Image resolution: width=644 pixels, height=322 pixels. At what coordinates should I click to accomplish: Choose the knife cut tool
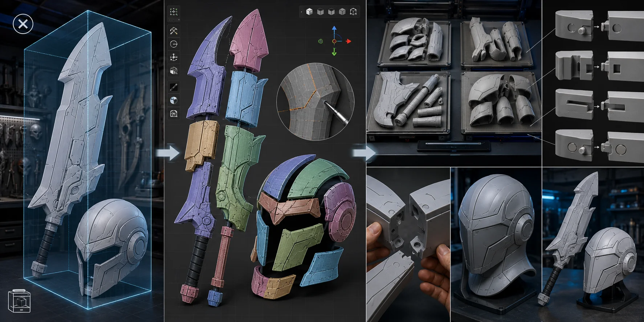click(174, 87)
